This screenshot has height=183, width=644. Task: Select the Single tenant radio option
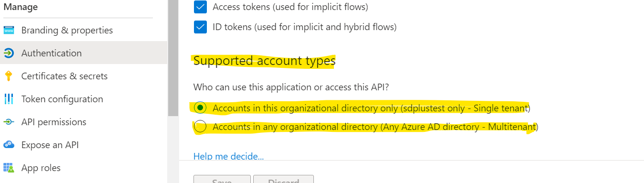pos(201,108)
